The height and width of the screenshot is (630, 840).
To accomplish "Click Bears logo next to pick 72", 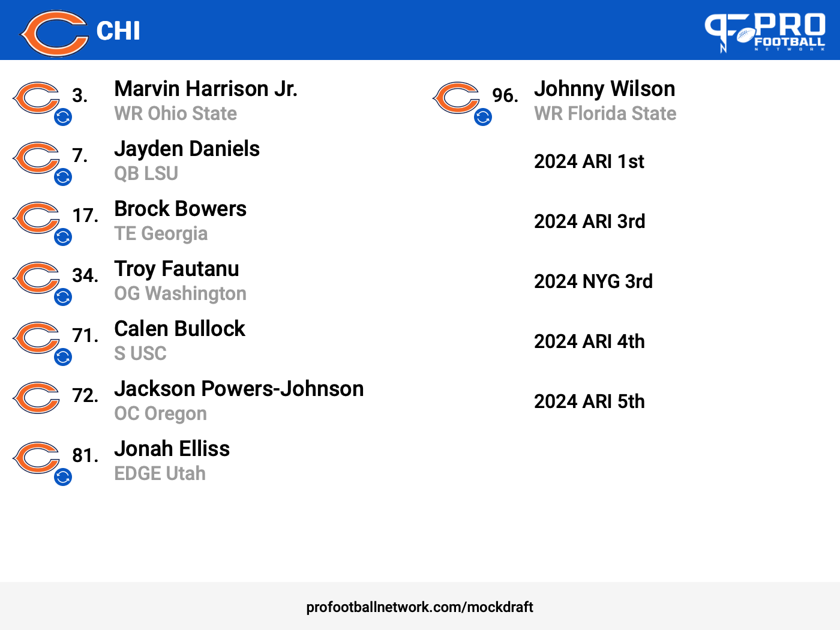I will pyautogui.click(x=36, y=397).
